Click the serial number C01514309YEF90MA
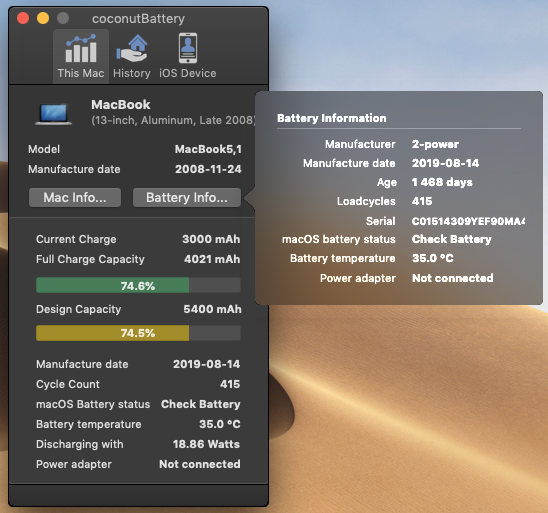Screen dimensions: 548x513 (468, 221)
